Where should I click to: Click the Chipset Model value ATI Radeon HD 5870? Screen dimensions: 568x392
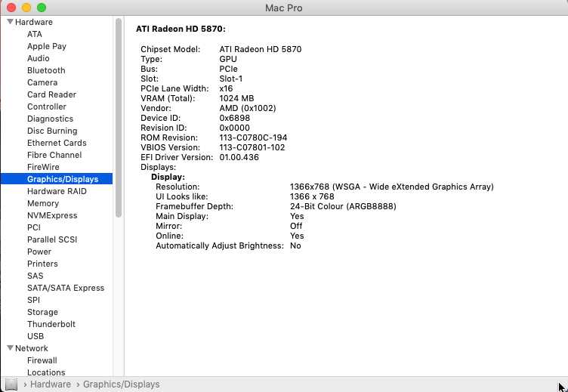pos(261,49)
